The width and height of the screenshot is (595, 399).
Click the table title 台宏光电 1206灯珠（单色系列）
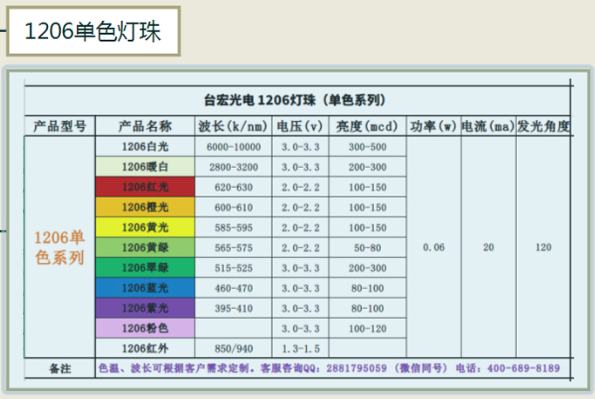click(x=295, y=100)
